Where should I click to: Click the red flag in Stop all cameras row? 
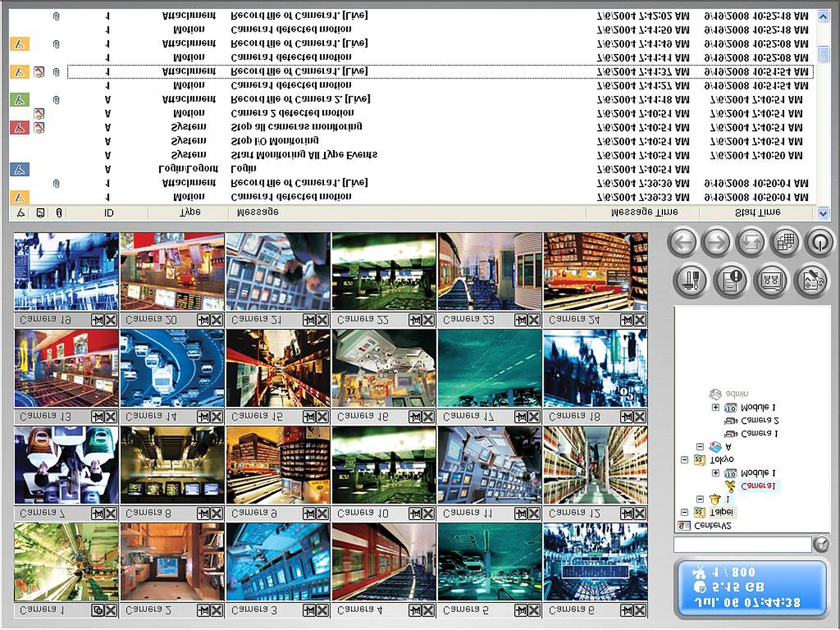click(x=19, y=128)
